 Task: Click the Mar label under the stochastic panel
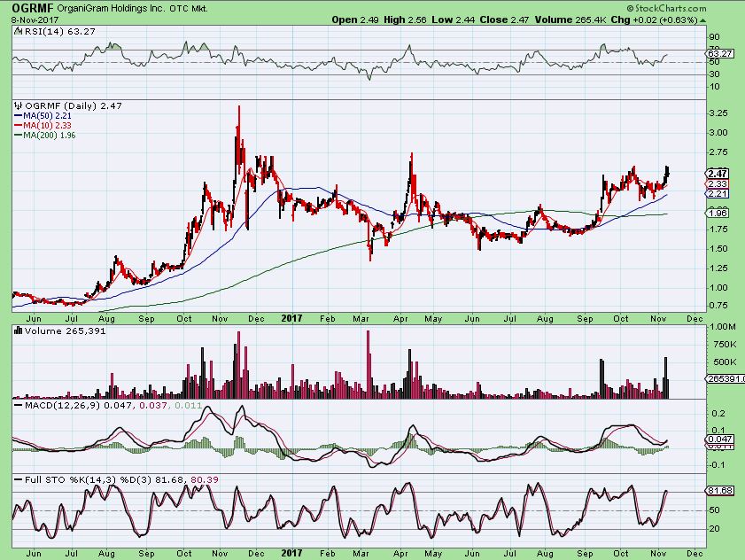pos(361,553)
